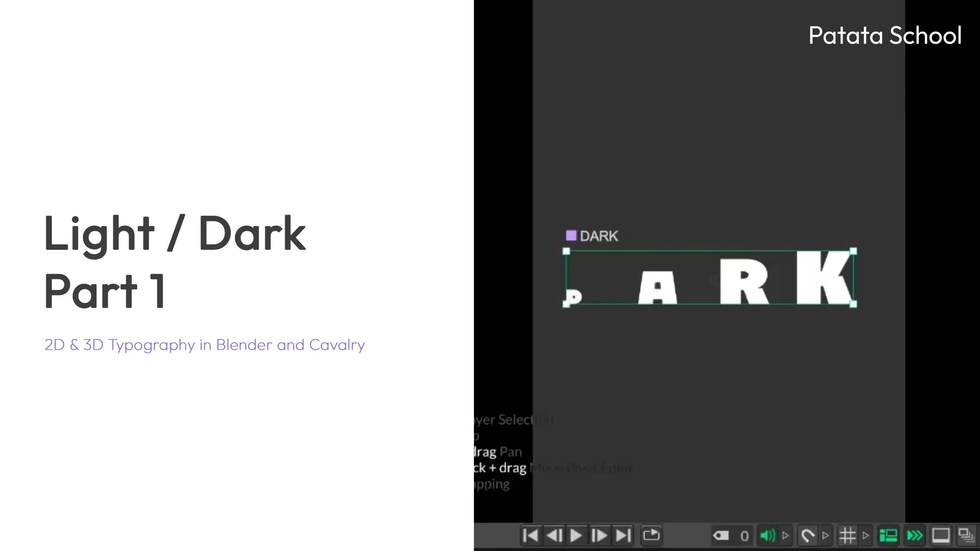Click the top-right bounding box handle

coord(853,251)
